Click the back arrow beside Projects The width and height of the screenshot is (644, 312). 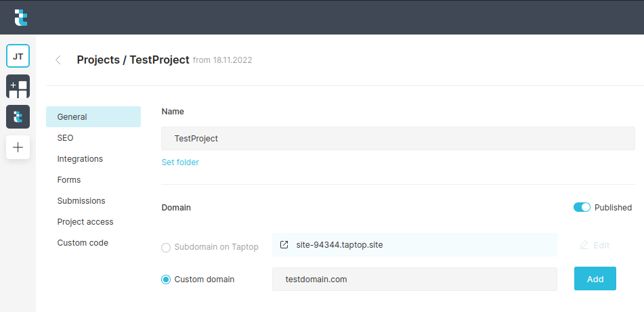pos(58,60)
